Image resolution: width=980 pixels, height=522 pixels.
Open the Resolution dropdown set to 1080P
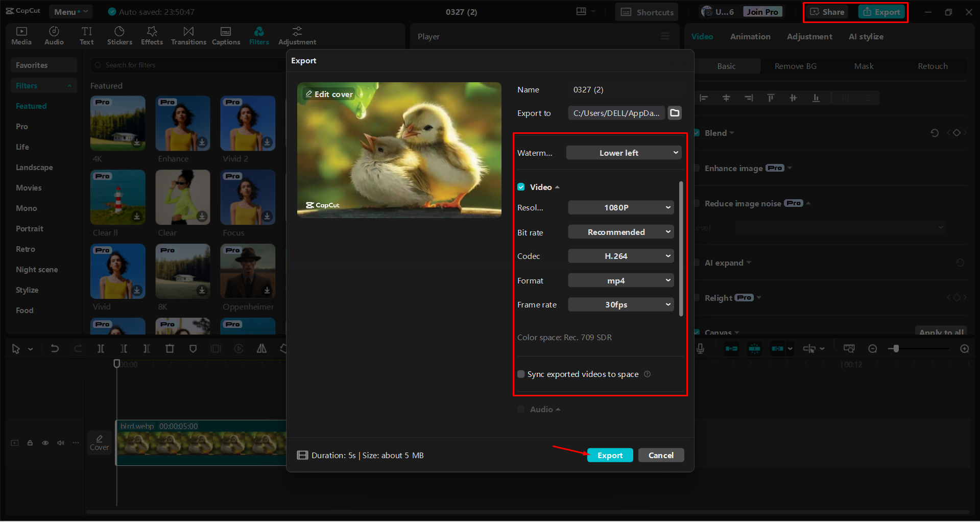coord(620,207)
